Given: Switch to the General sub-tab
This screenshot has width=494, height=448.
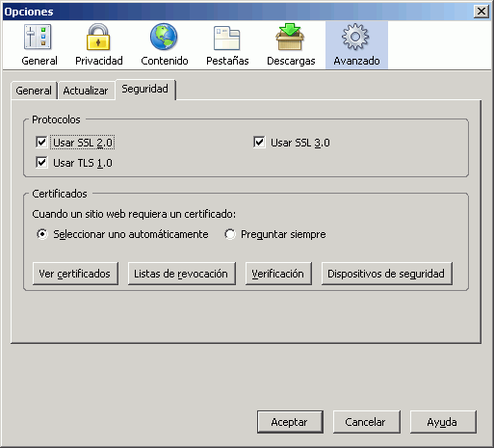Looking at the screenshot, I should (x=34, y=91).
